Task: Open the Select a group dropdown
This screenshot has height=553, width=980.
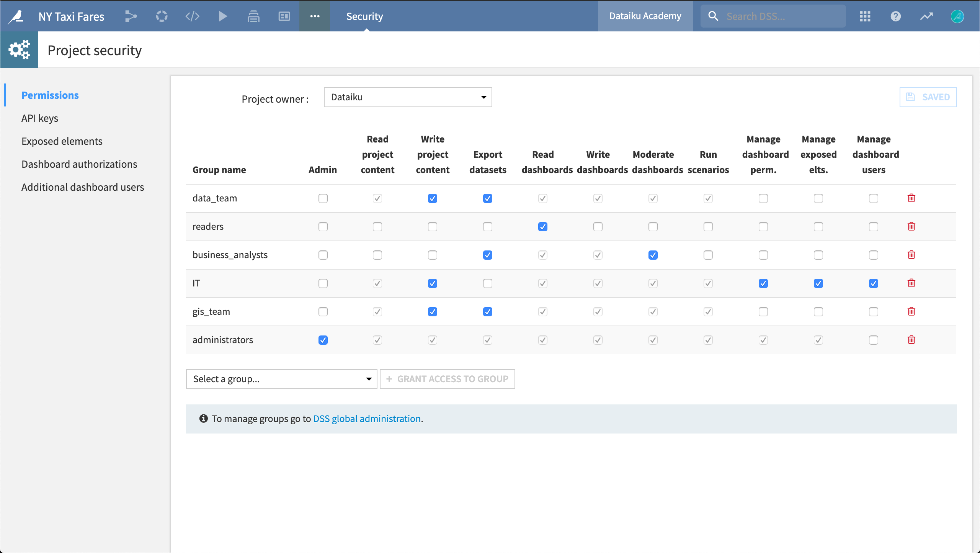Action: [282, 379]
